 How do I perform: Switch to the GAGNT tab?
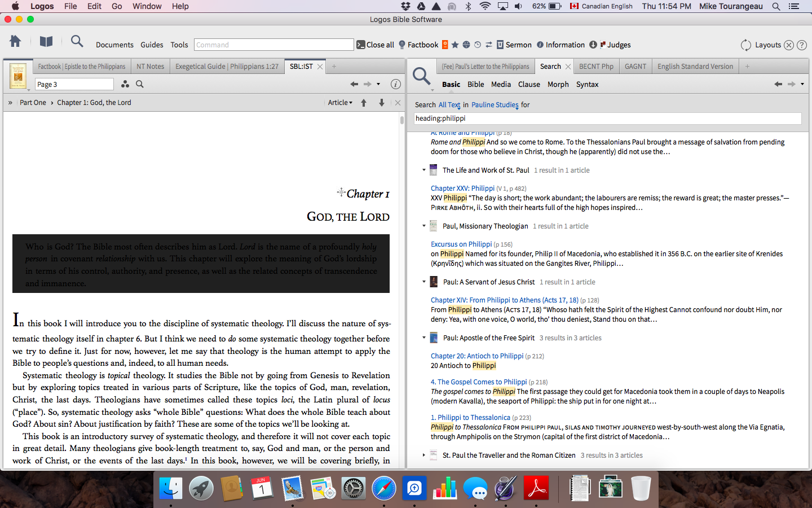(x=636, y=67)
